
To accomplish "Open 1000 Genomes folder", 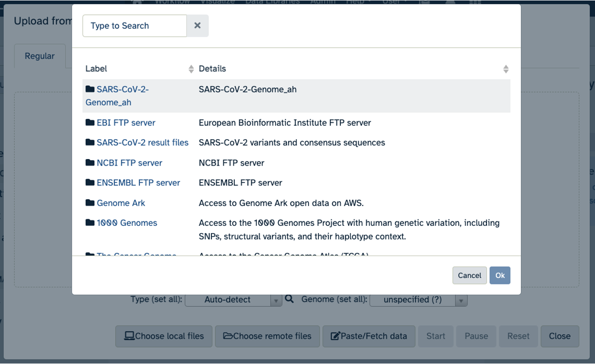I will click(127, 223).
